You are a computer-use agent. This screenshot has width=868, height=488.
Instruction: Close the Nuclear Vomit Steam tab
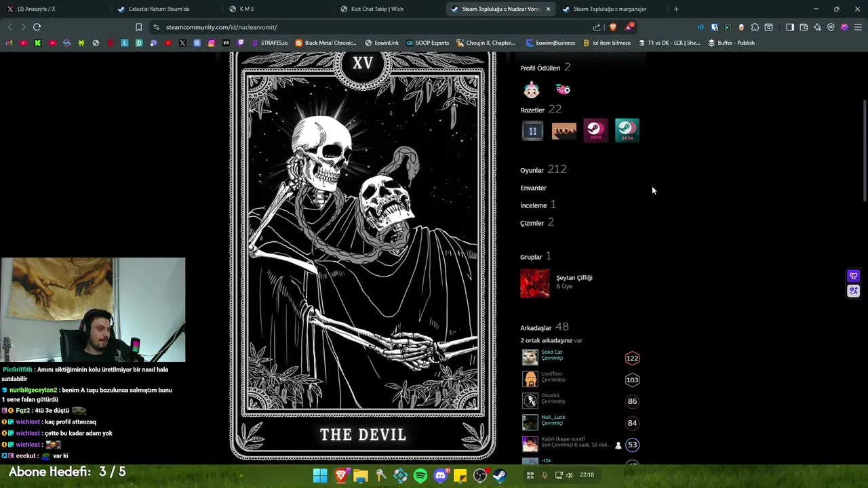pyautogui.click(x=548, y=9)
